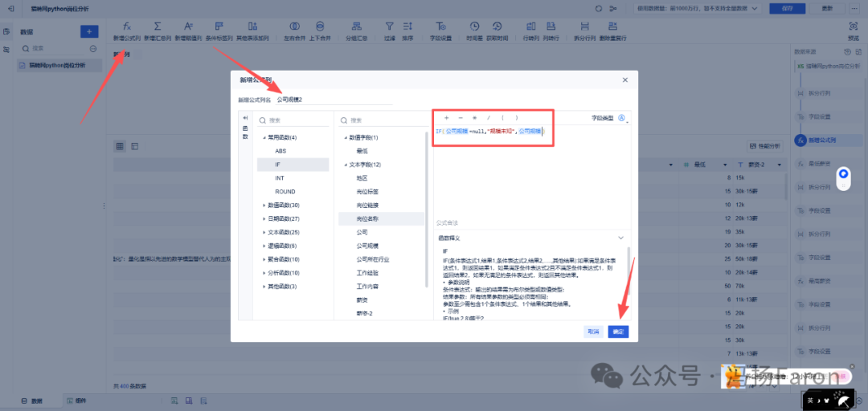This screenshot has height=411, width=868.
Task: Click the multiply operator in formula editor
Action: pyautogui.click(x=474, y=118)
